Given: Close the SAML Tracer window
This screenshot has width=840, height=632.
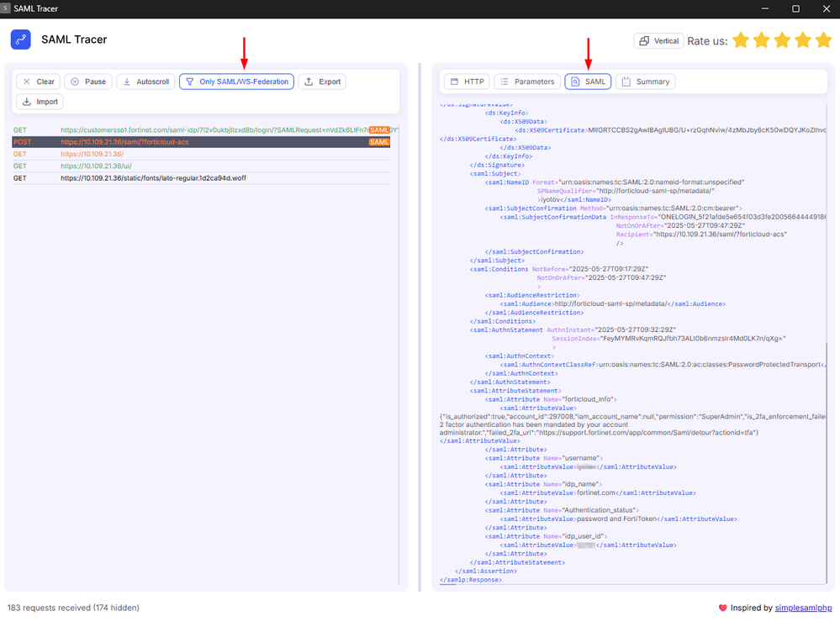Looking at the screenshot, I should [x=826, y=8].
